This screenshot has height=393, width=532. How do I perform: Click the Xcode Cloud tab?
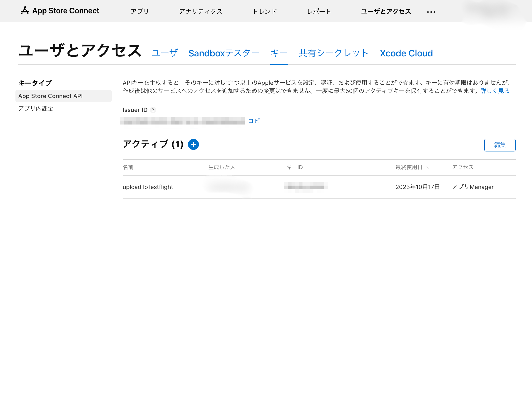pyautogui.click(x=406, y=53)
